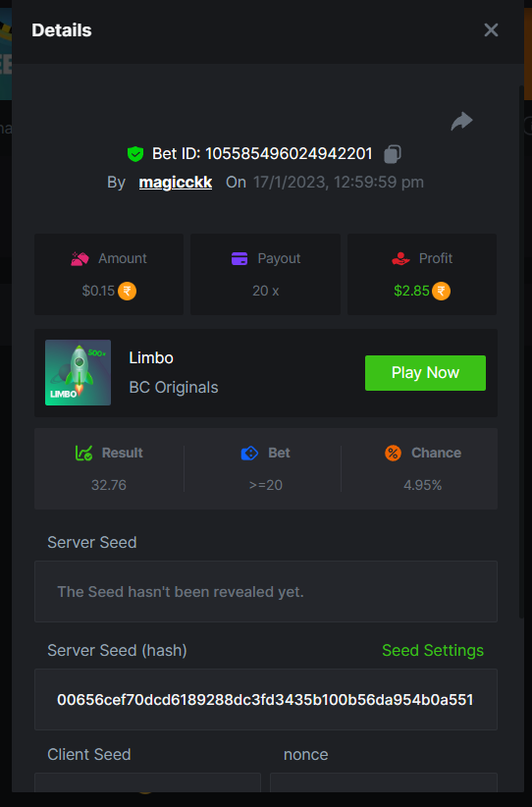Click the Result chart icon

pyautogui.click(x=83, y=453)
